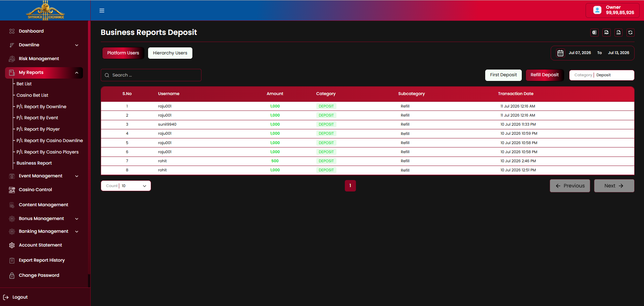Open the Count rows-per-page dropdown
Image resolution: width=644 pixels, height=306 pixels.
(x=126, y=186)
